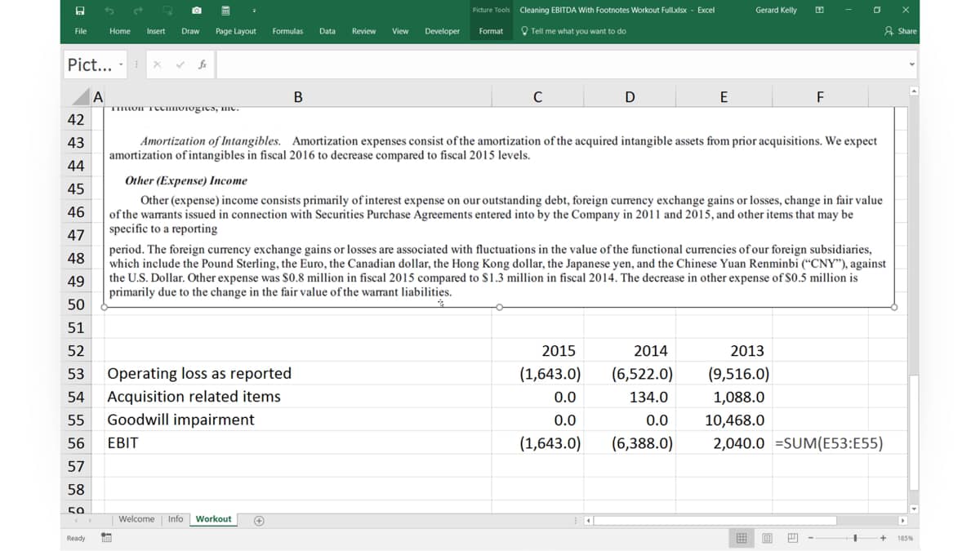The height and width of the screenshot is (551, 980).
Task: Select column C header
Action: [537, 97]
